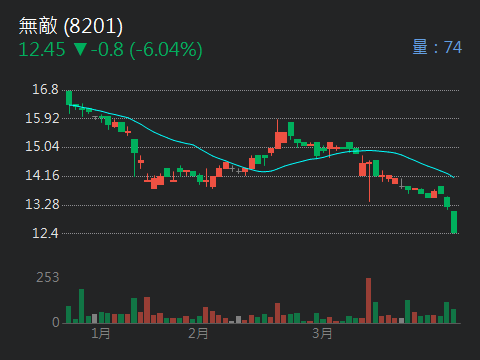Click the percentage change (-6.04%)

(166, 50)
